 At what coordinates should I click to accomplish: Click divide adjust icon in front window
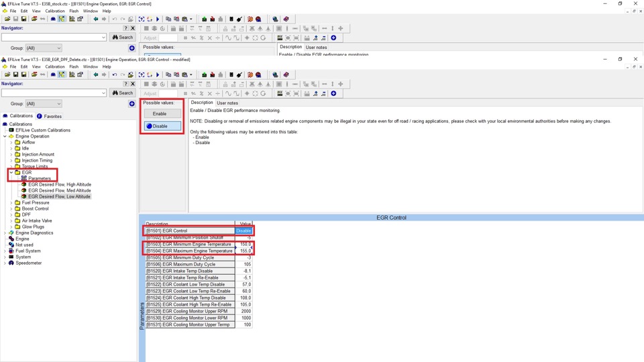tap(217, 94)
